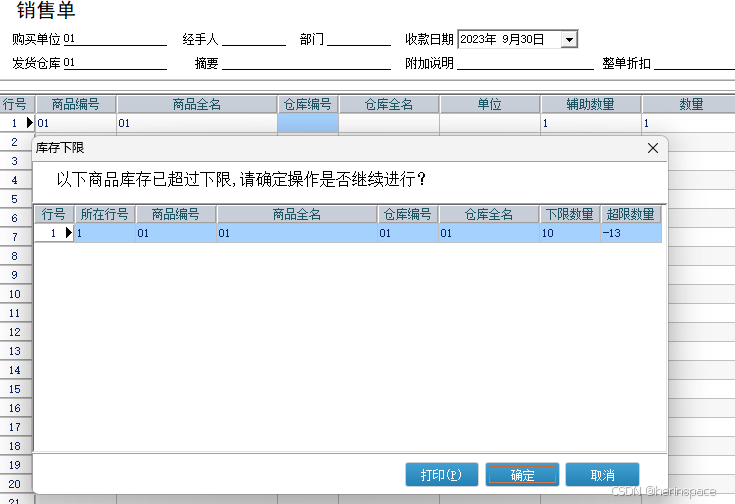Click the 打印(P) button
Viewport: 735px width, 504px height.
click(x=442, y=475)
